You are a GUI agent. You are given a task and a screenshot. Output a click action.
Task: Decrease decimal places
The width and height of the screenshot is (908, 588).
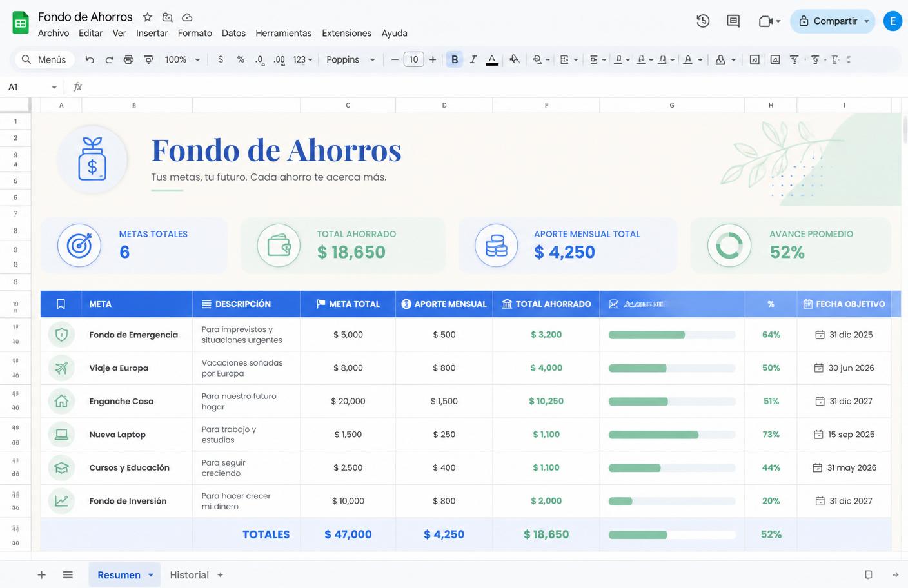click(259, 59)
